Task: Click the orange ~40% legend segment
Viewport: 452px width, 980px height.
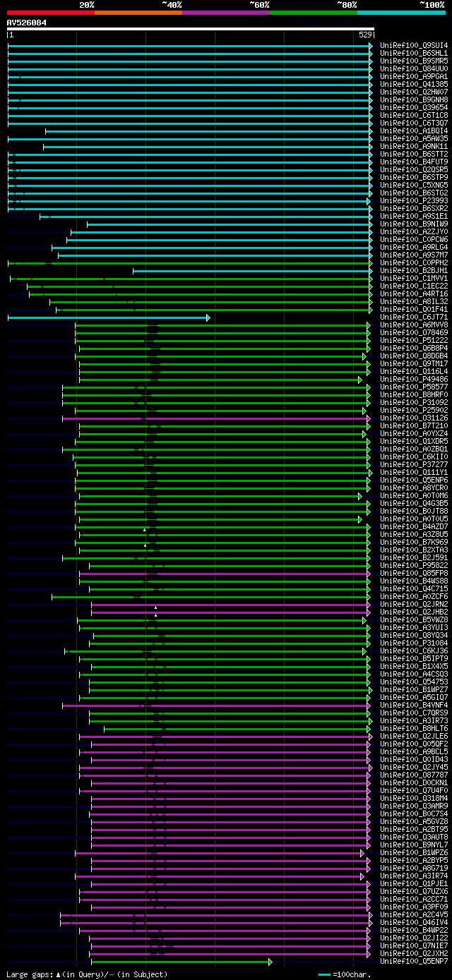Action: (x=138, y=12)
